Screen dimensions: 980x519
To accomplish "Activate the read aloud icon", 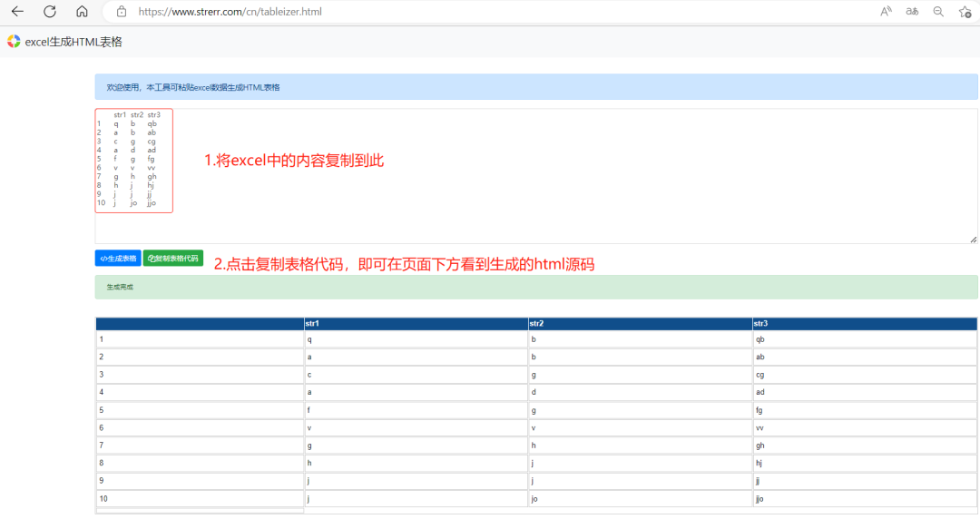I will 886,11.
